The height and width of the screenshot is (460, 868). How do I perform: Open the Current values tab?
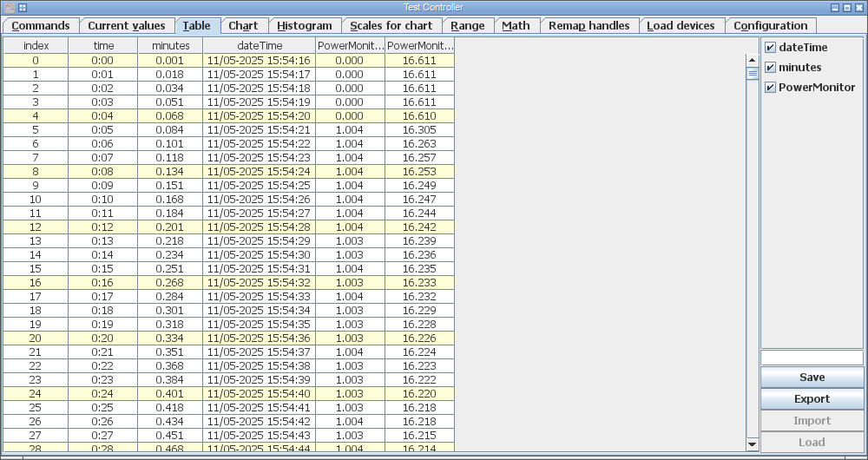(x=126, y=26)
